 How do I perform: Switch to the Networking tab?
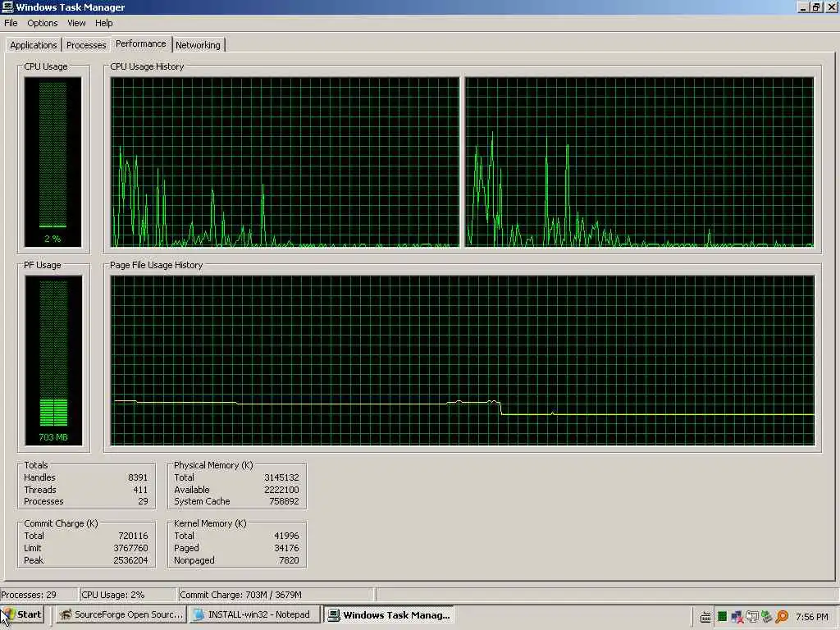coord(198,45)
